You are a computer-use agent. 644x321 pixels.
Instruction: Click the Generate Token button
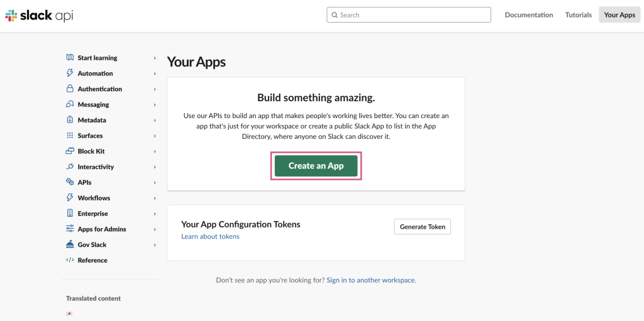point(422,227)
